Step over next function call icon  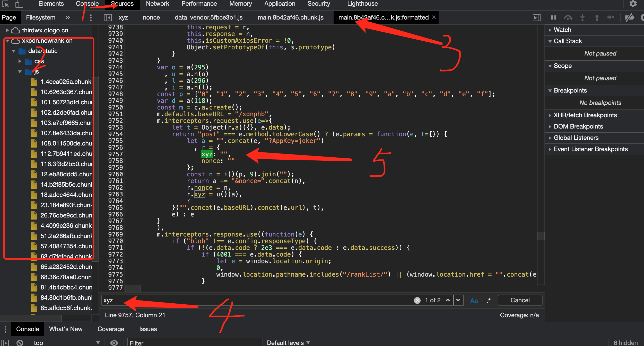click(x=568, y=17)
